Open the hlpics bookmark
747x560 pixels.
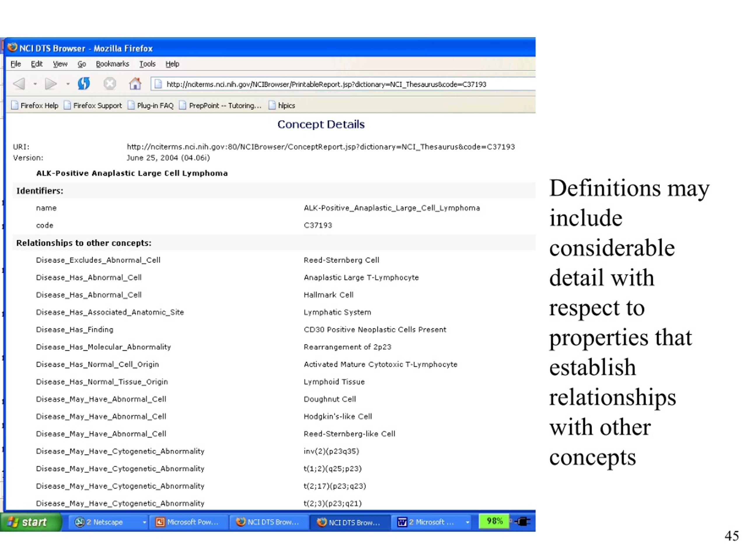pos(282,106)
